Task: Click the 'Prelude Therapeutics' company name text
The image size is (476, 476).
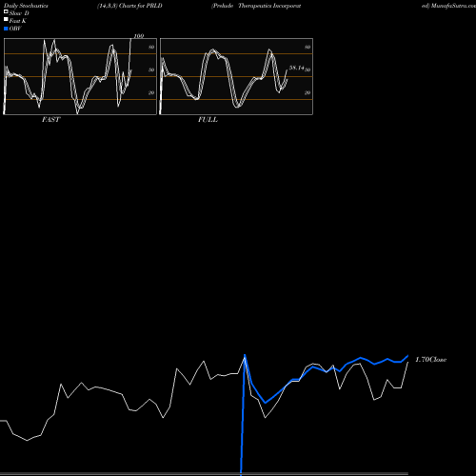Action: pos(243,6)
